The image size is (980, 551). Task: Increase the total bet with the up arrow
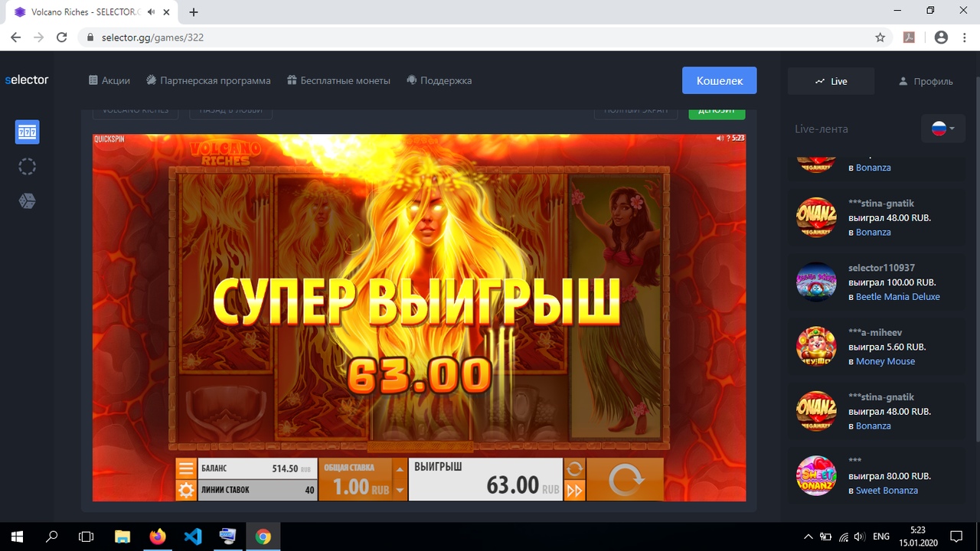[400, 468]
